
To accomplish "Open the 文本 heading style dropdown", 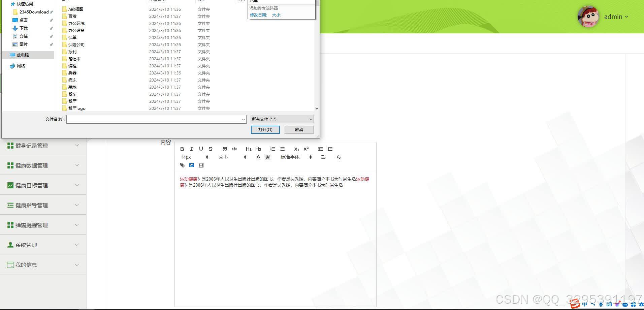I will click(232, 157).
